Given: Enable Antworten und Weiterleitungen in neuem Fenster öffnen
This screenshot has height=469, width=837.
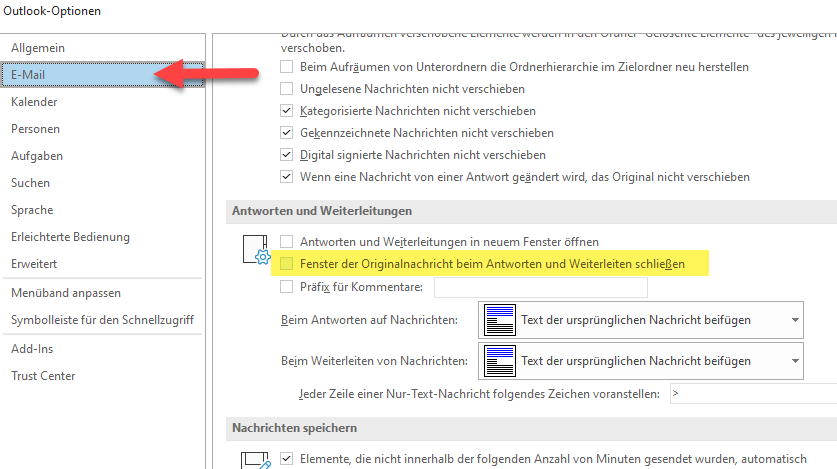Looking at the screenshot, I should (287, 242).
